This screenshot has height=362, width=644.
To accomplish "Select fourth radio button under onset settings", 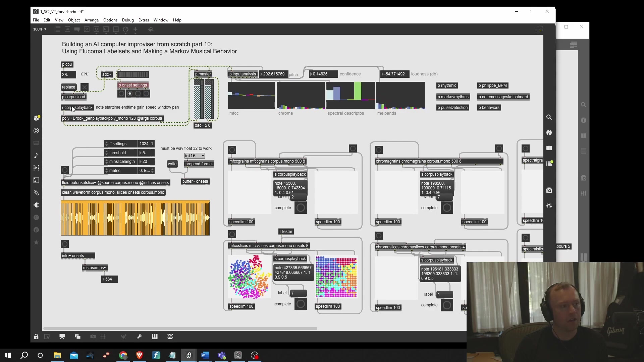I will (146, 94).
